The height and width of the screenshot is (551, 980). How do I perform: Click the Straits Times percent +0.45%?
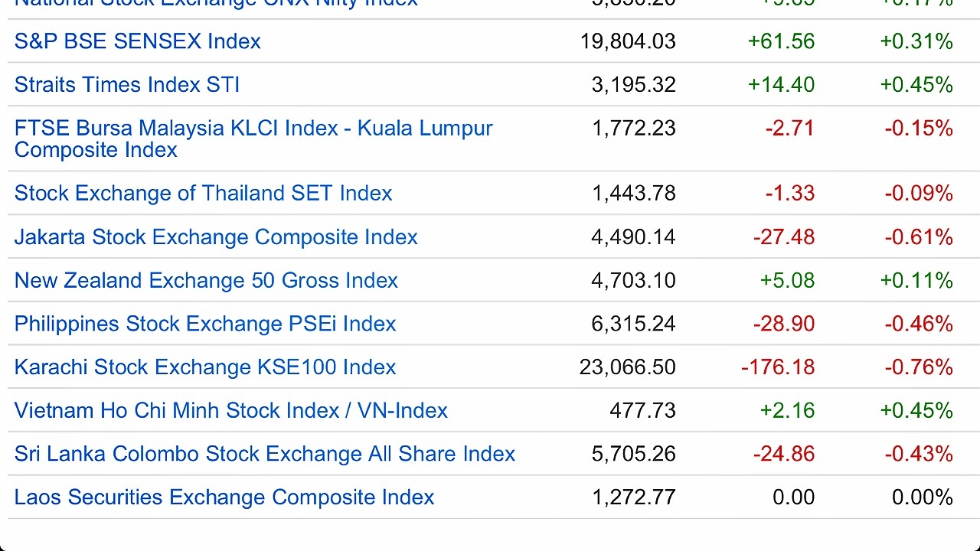(916, 84)
